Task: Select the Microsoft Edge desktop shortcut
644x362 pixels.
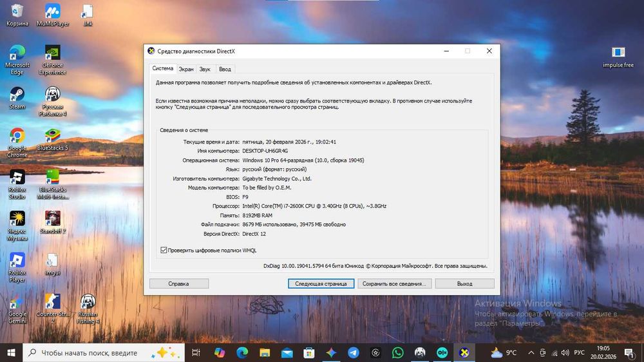Action: (x=17, y=60)
